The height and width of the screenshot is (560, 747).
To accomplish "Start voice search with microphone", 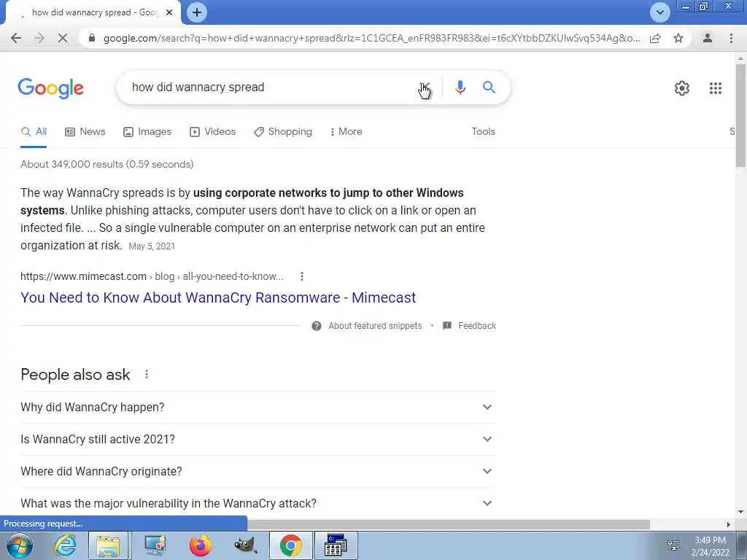I will (x=460, y=87).
